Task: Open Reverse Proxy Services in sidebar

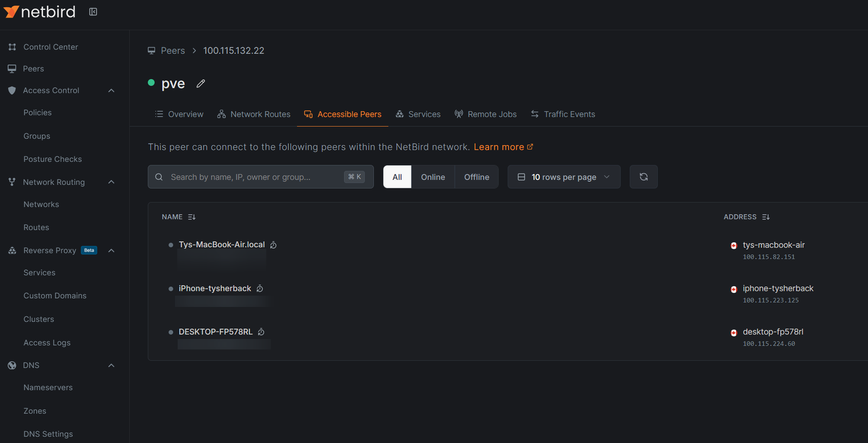Action: coord(39,273)
